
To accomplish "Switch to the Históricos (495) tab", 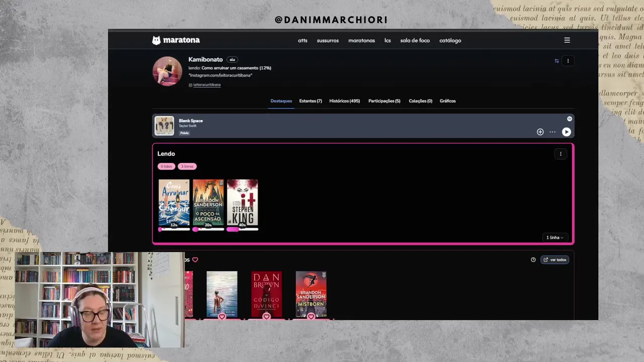I will pos(345,101).
